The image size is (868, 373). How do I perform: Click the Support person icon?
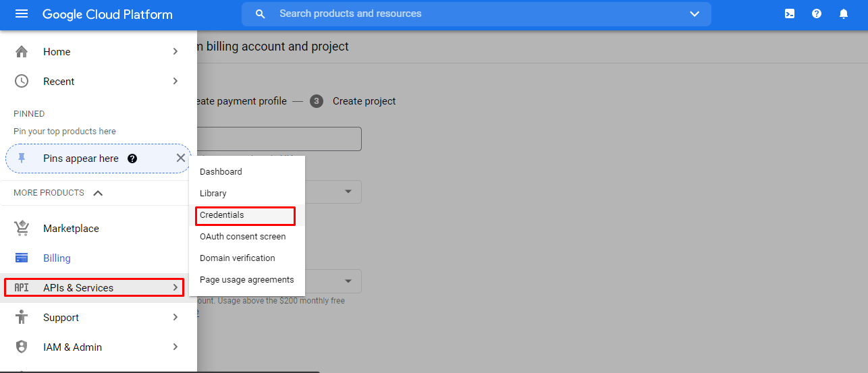coord(22,317)
